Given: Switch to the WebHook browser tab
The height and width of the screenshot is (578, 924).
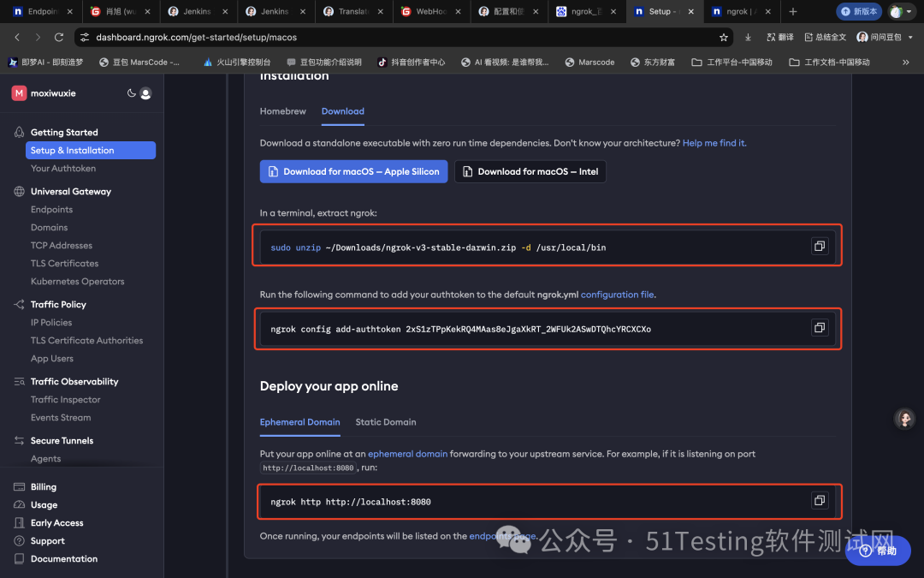Looking at the screenshot, I should coord(430,11).
